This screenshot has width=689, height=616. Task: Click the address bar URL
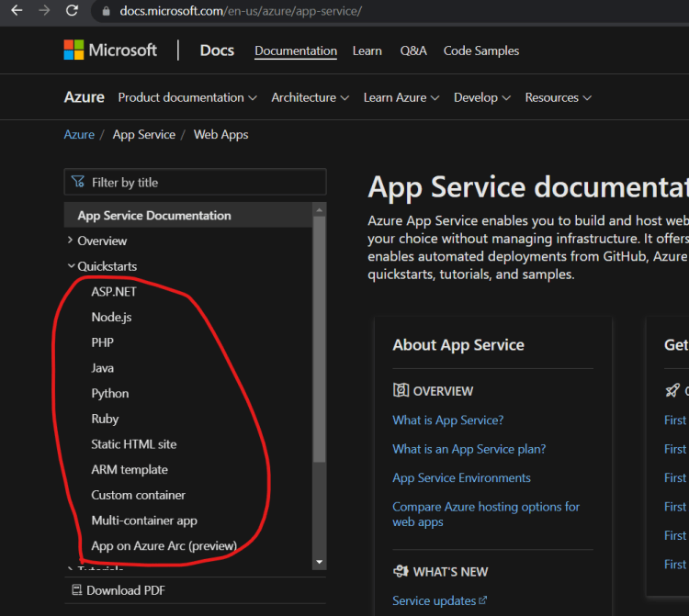click(241, 11)
